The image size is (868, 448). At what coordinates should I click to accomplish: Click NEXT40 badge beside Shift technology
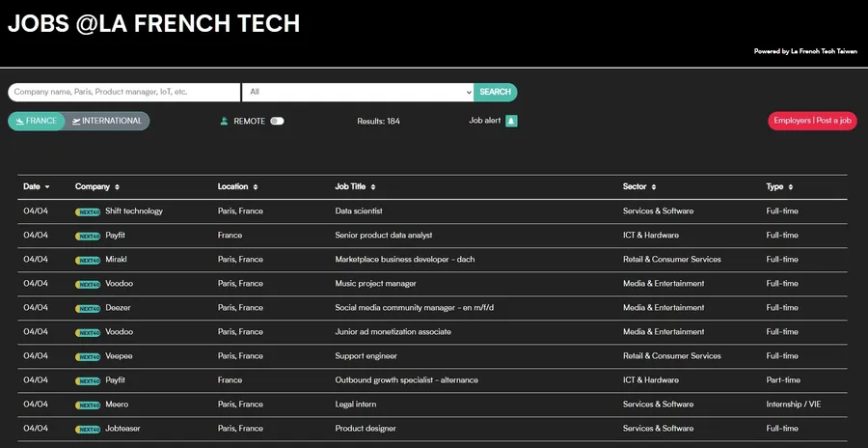[88, 211]
